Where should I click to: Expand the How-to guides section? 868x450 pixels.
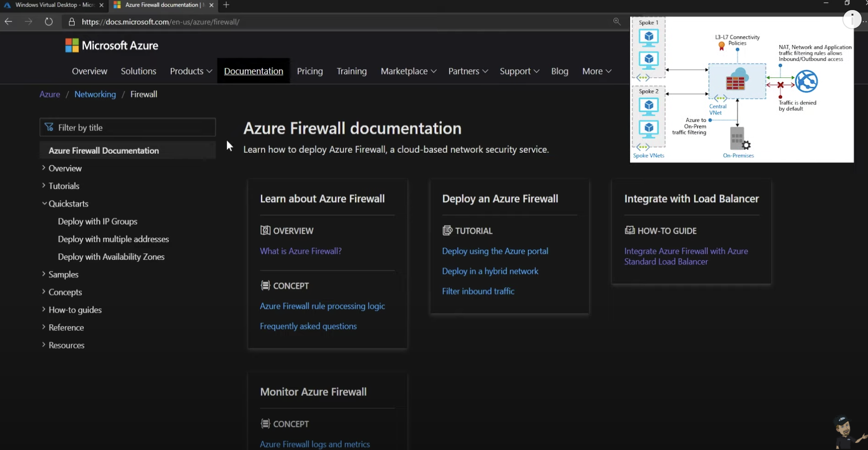point(44,310)
